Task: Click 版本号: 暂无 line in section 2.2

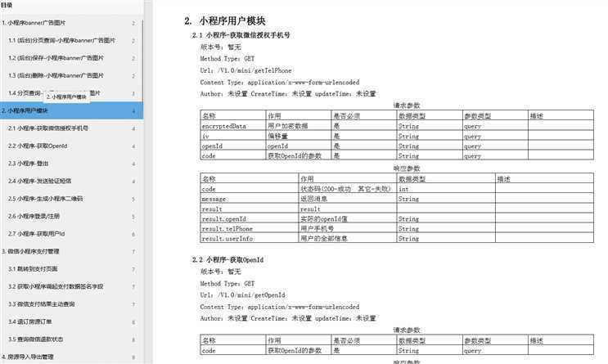Action: click(x=220, y=272)
